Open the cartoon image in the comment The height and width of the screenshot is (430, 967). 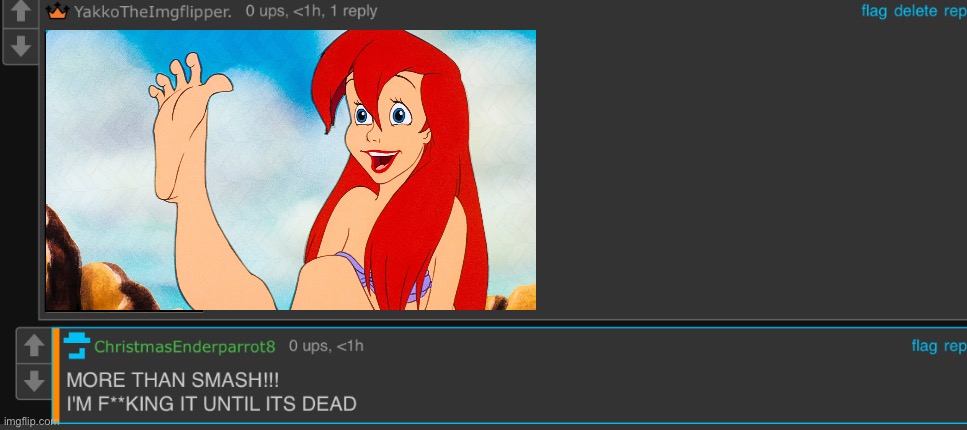[290, 170]
